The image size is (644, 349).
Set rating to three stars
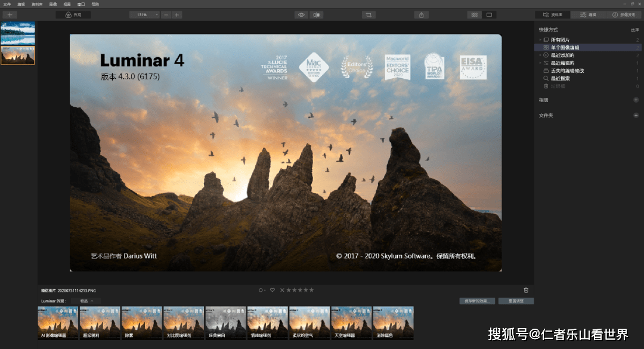(300, 290)
